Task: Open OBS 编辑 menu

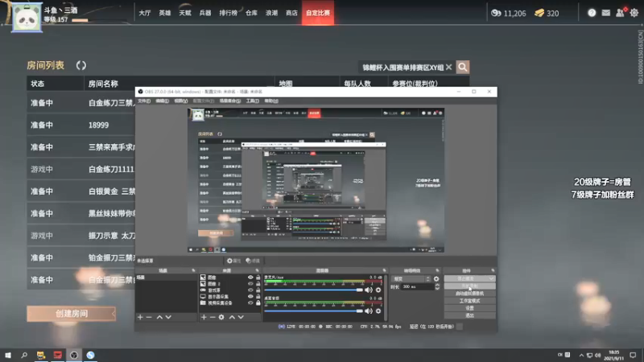Action: tap(163, 101)
